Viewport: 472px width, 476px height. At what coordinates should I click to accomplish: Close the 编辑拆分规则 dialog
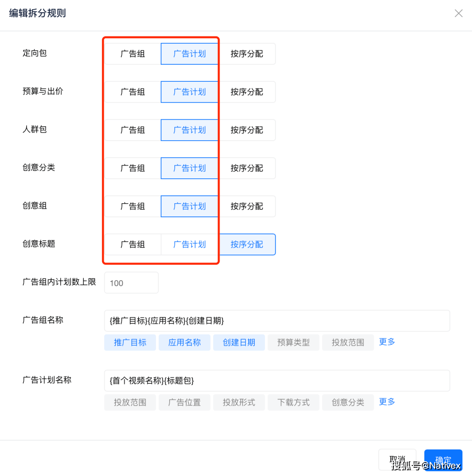coord(458,13)
